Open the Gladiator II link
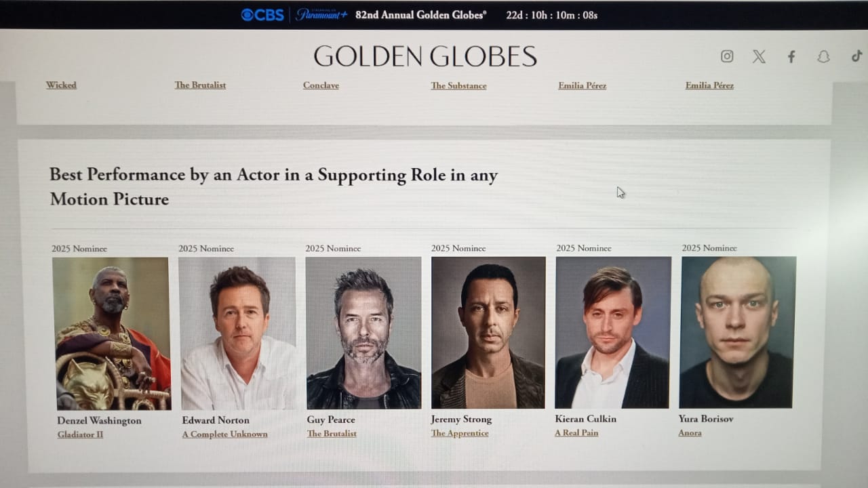The height and width of the screenshot is (488, 868). click(x=80, y=434)
